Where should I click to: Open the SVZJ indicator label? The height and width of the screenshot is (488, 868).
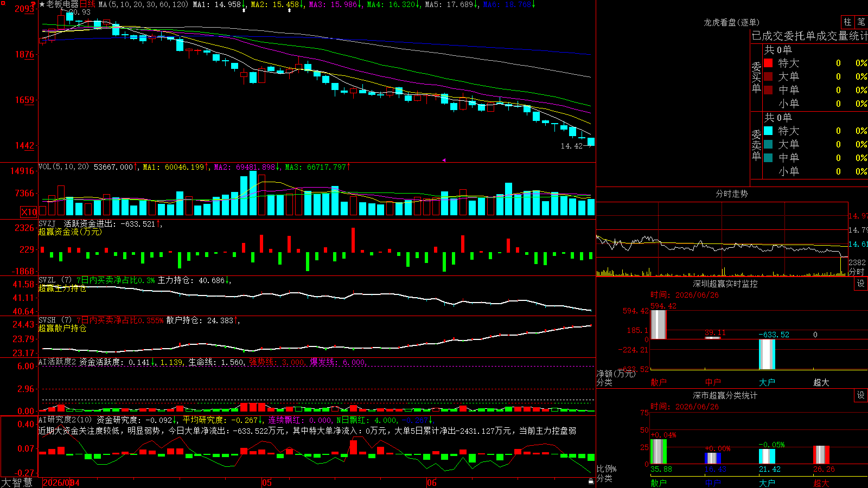[47, 223]
